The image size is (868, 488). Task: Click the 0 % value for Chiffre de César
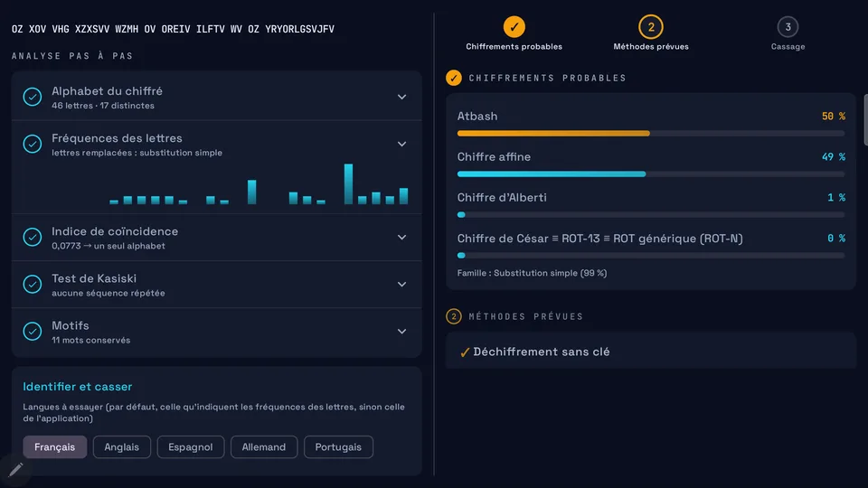click(x=835, y=238)
